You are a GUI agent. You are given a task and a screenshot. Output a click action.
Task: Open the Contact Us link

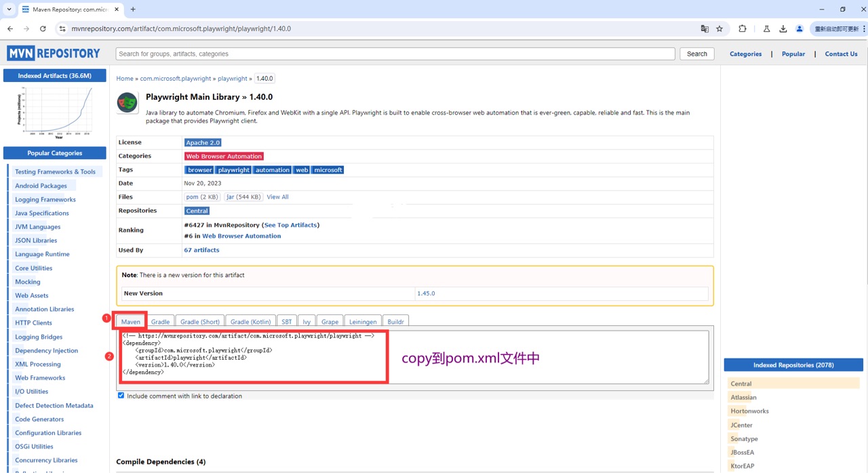[x=841, y=54]
